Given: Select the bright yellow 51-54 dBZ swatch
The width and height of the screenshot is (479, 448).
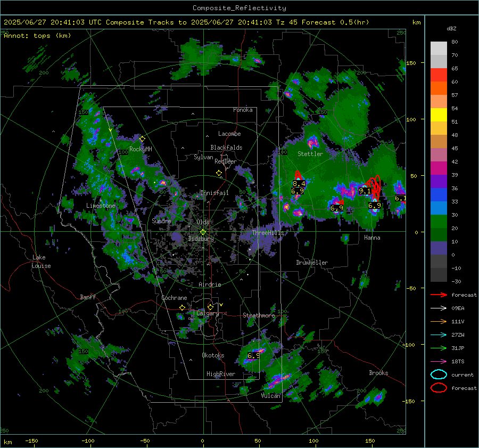Looking at the screenshot, I should point(439,115).
